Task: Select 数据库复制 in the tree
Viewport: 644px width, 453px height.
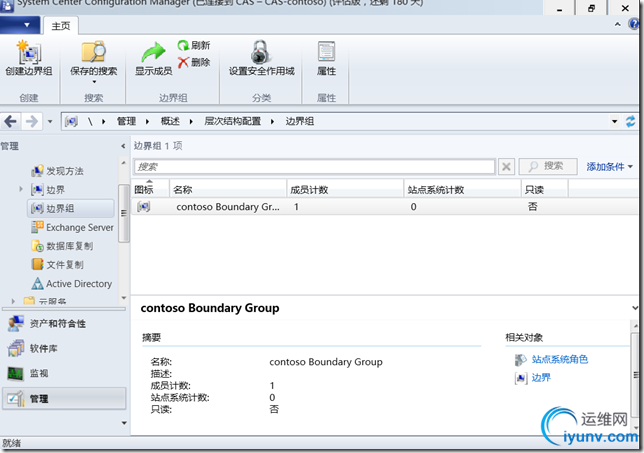Action: click(x=62, y=246)
